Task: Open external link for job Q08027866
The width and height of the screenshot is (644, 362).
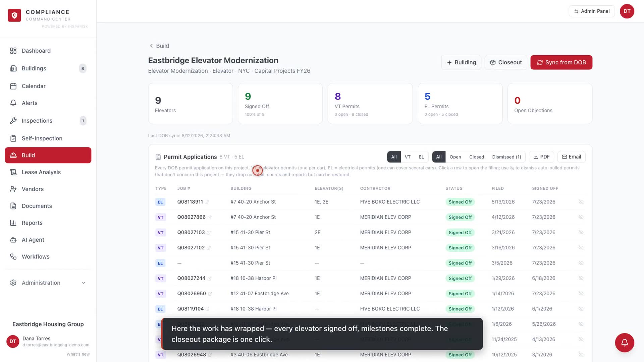Action: tap(209, 218)
